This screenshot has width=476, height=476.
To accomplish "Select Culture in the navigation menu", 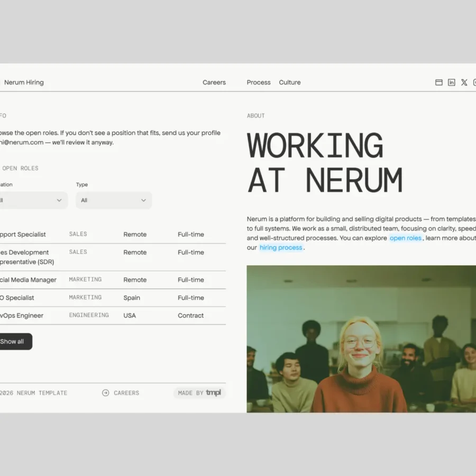I will pyautogui.click(x=290, y=83).
